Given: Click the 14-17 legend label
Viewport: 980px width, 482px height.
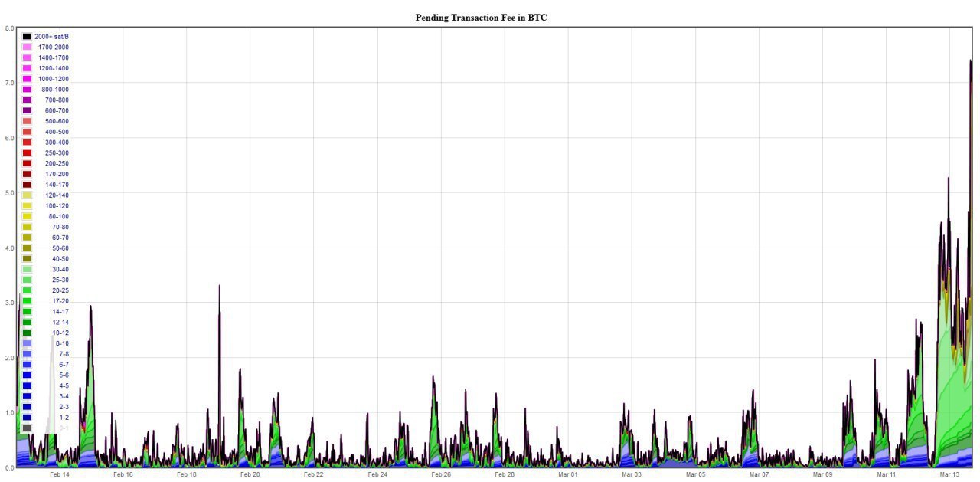Looking at the screenshot, I should [x=60, y=312].
